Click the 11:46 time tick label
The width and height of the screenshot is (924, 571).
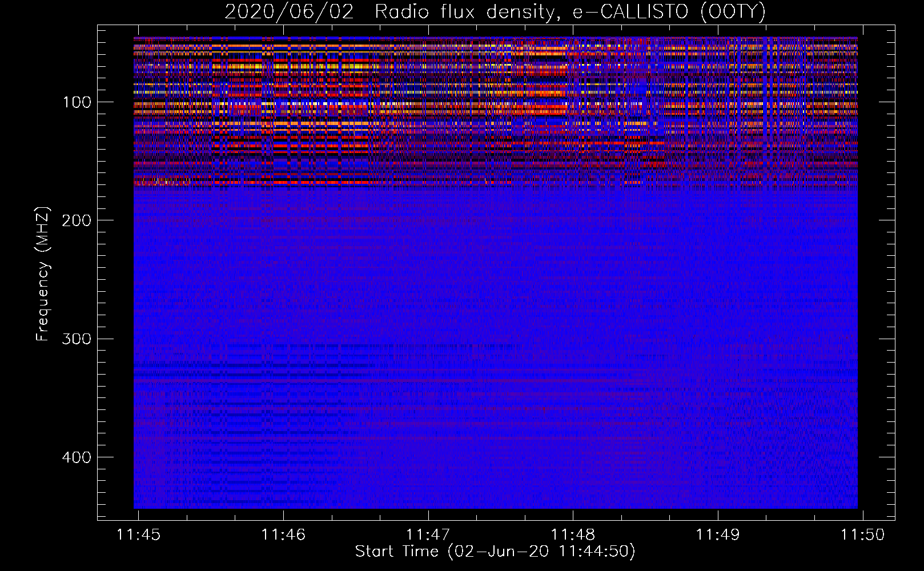tap(283, 535)
